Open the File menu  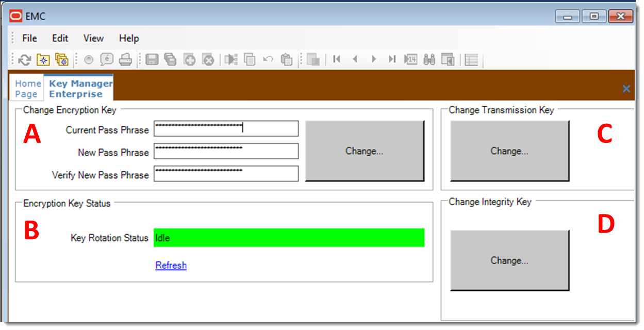point(30,38)
